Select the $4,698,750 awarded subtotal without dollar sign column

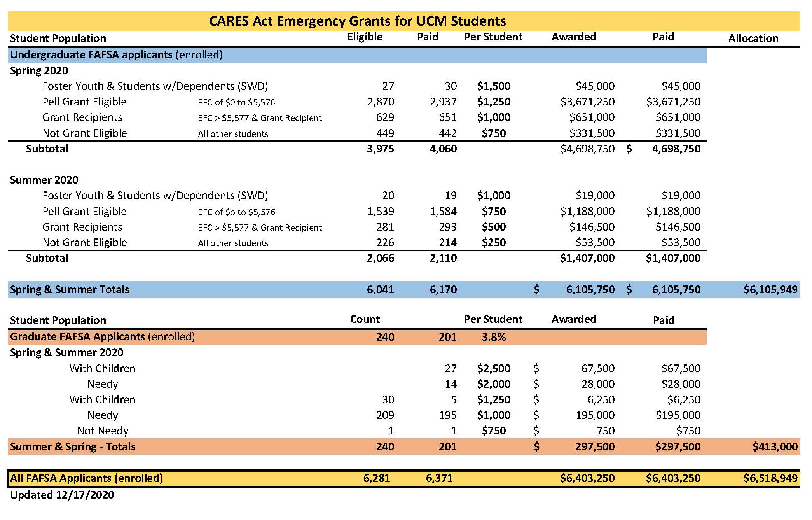pos(587,149)
